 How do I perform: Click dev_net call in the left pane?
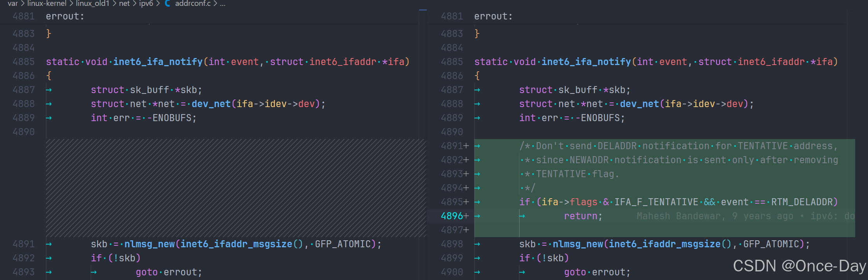[x=211, y=104]
